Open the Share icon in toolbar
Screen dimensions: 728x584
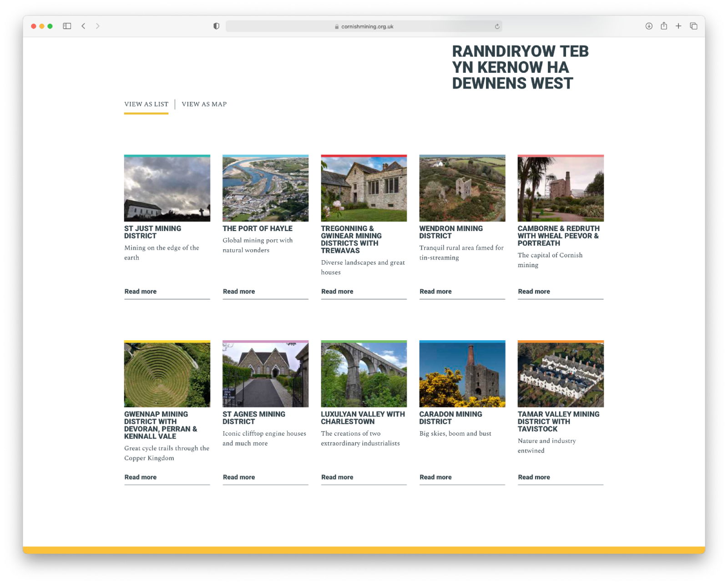664,26
